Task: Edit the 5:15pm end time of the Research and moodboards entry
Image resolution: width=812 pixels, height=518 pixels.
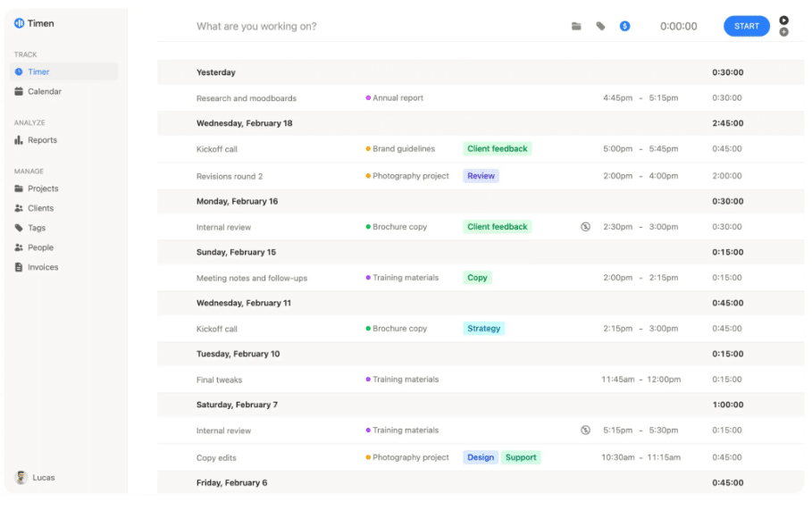Action: [x=664, y=98]
